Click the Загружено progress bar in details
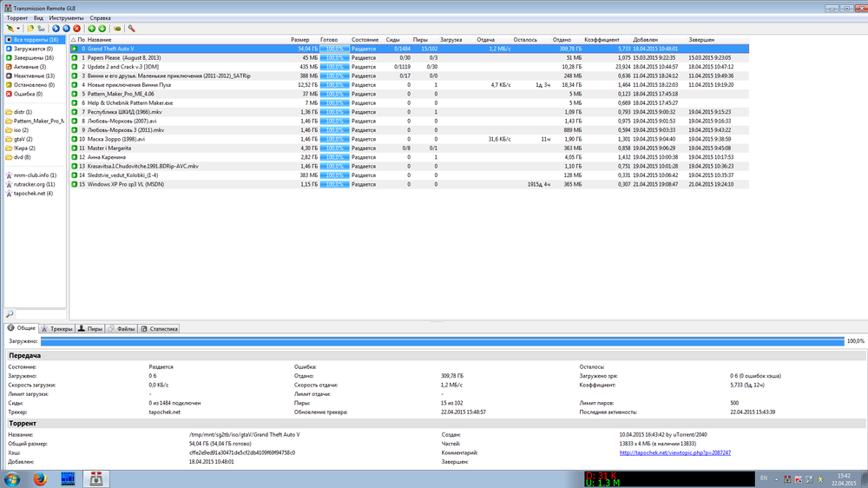Image resolution: width=868 pixels, height=488 pixels. 443,342
